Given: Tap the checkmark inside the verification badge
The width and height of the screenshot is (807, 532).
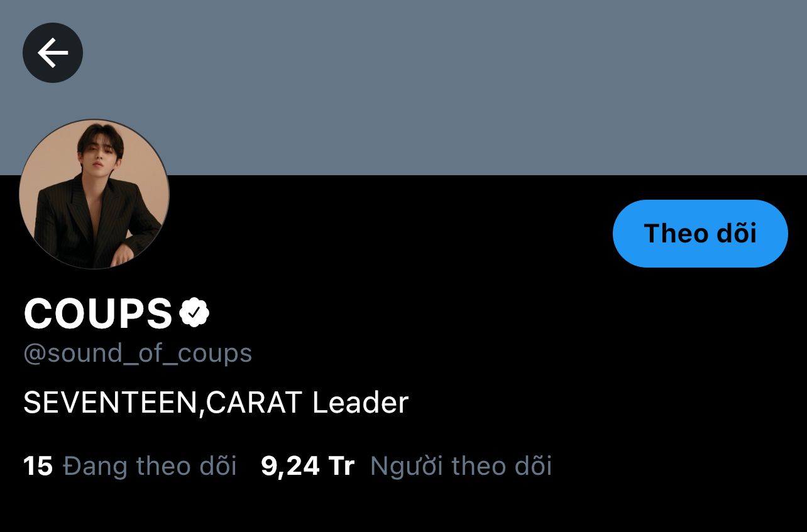Looking at the screenshot, I should (195, 313).
